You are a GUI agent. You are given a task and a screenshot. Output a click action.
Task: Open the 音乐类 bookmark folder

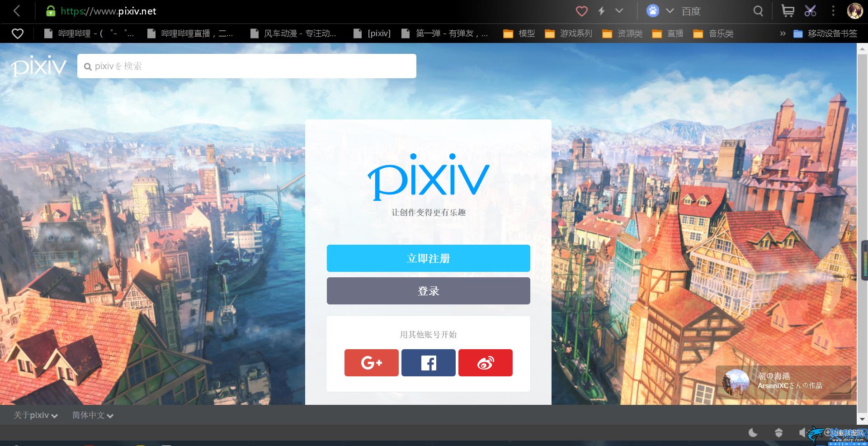[713, 33]
